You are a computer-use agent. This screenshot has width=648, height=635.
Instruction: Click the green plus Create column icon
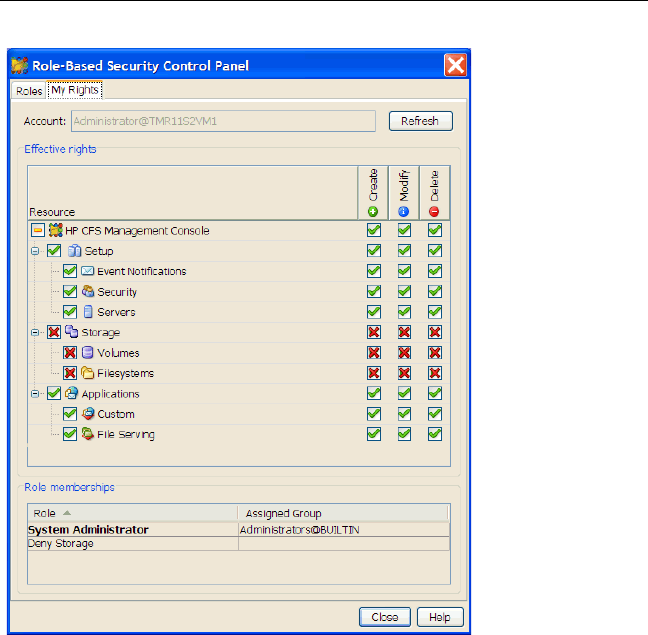pyautogui.click(x=373, y=212)
